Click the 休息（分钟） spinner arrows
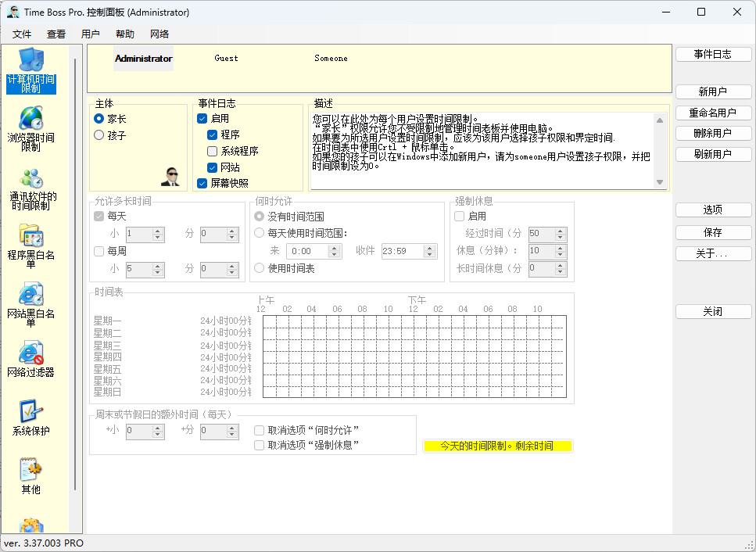The image size is (756, 552). [561, 252]
